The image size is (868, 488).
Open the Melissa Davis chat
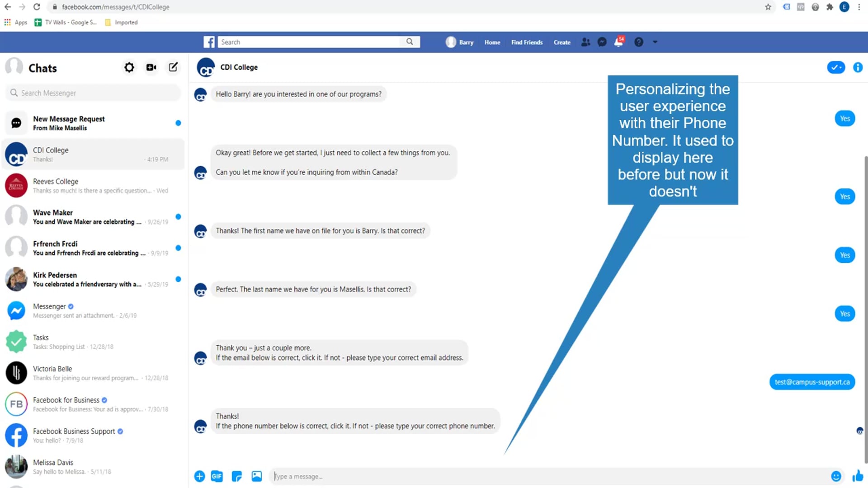[93, 466]
